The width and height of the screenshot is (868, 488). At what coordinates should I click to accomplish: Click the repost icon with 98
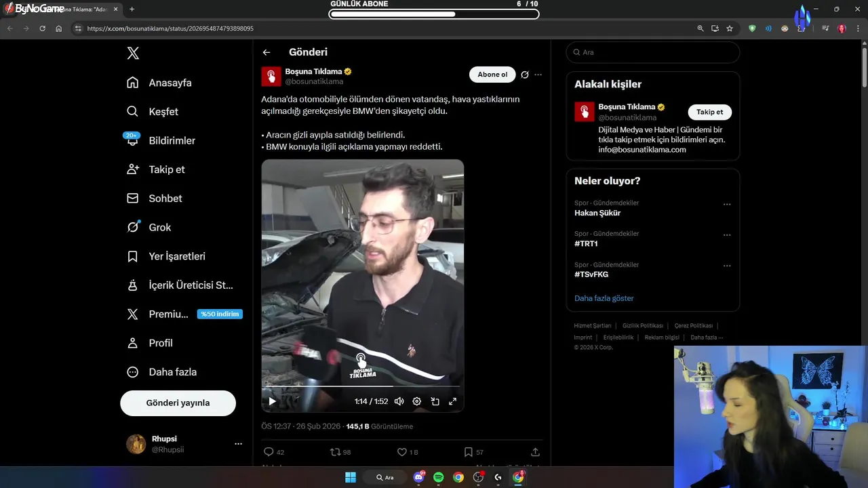click(x=335, y=452)
